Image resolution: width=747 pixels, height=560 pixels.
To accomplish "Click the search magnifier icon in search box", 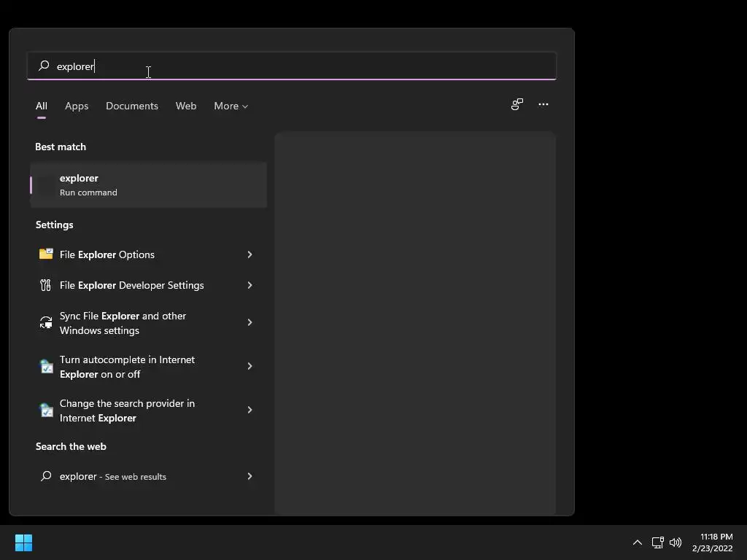I will point(44,66).
